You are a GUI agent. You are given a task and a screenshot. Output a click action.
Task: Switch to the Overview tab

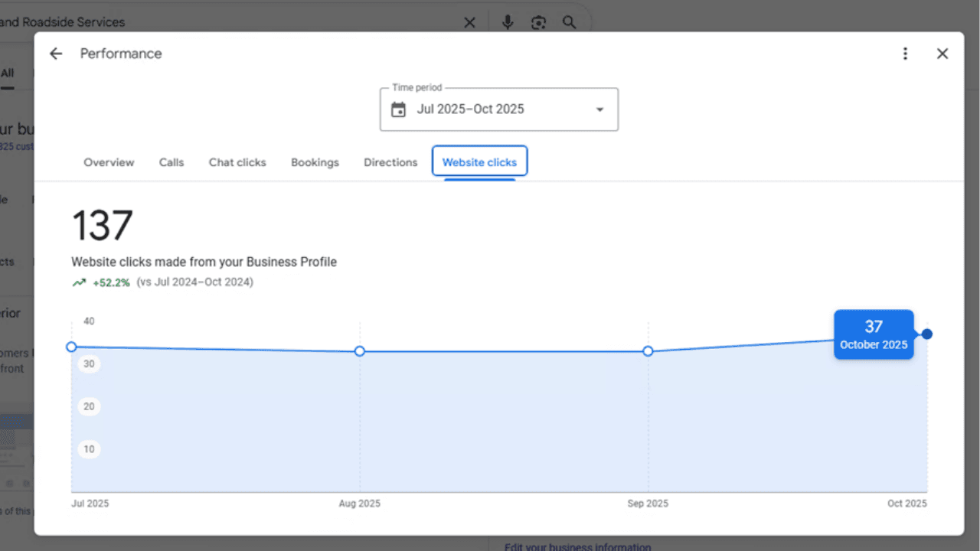(x=109, y=162)
